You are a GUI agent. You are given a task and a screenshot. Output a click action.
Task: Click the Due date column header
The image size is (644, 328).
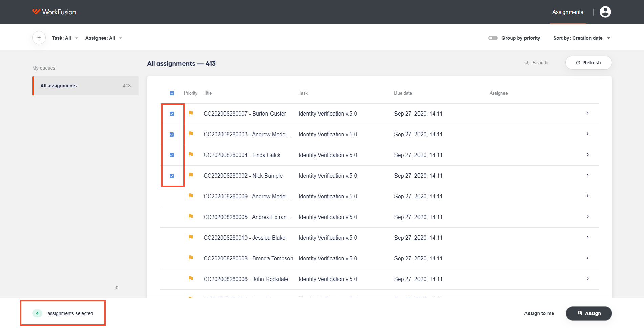403,93
